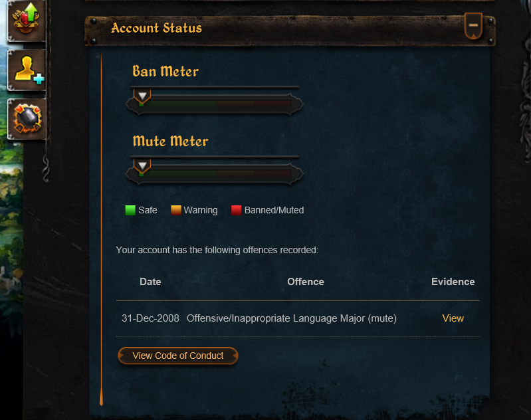
Task: Click the Mute Meter pointer marker
Action: pos(142,165)
